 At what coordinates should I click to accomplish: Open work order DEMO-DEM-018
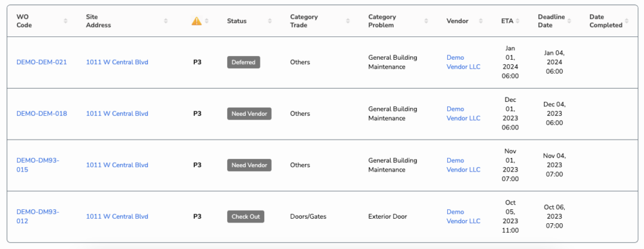tap(42, 114)
